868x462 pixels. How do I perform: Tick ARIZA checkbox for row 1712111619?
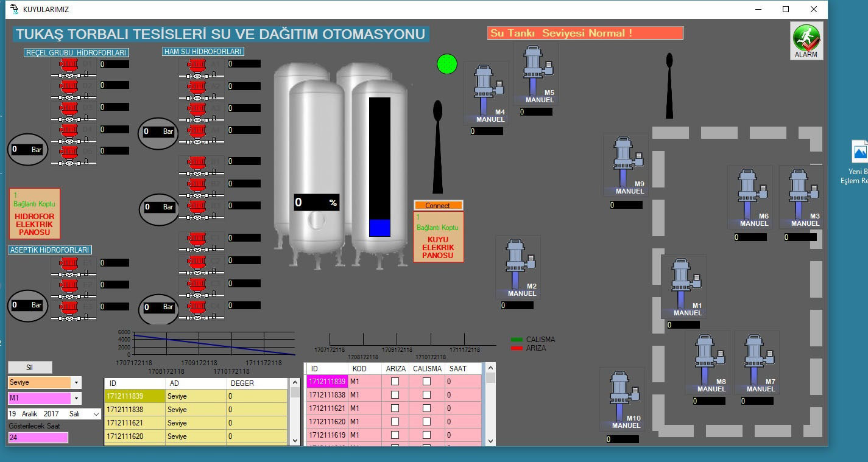click(x=395, y=435)
